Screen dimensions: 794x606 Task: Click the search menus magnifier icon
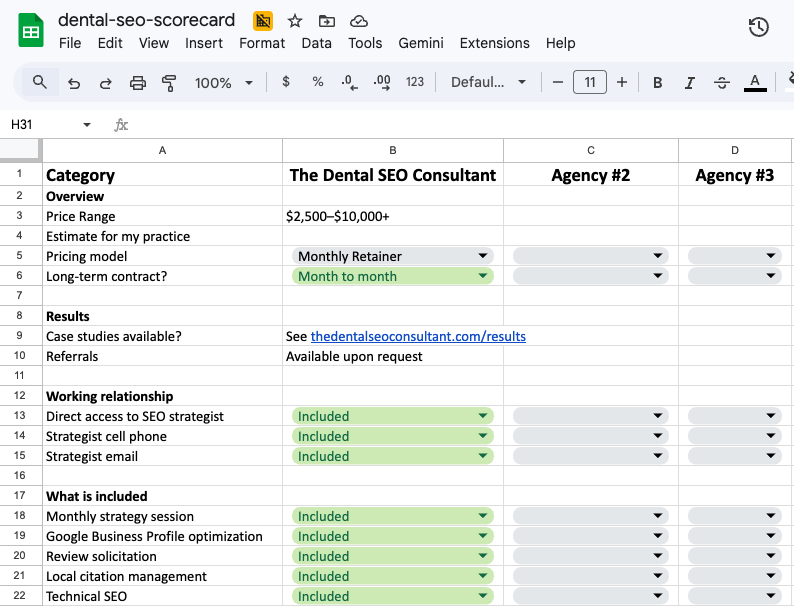[39, 82]
